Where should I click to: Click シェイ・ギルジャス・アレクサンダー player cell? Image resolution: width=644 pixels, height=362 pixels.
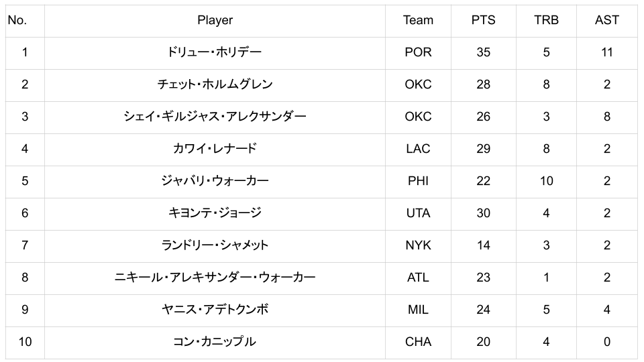click(x=215, y=117)
